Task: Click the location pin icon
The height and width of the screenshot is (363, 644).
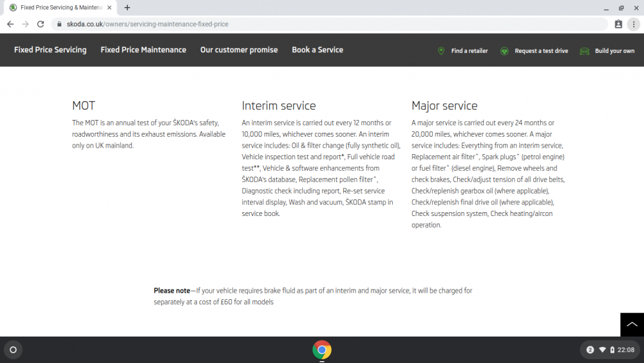Action: coord(441,51)
